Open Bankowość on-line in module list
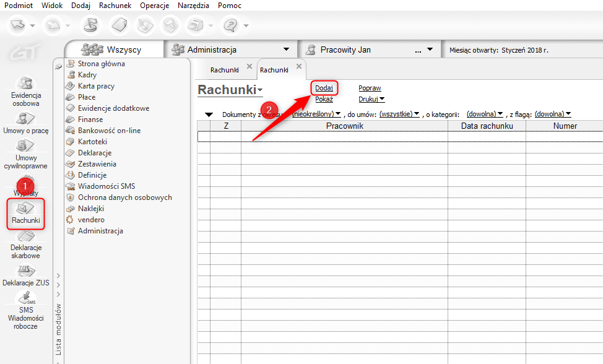The width and height of the screenshot is (603, 364). 109,131
